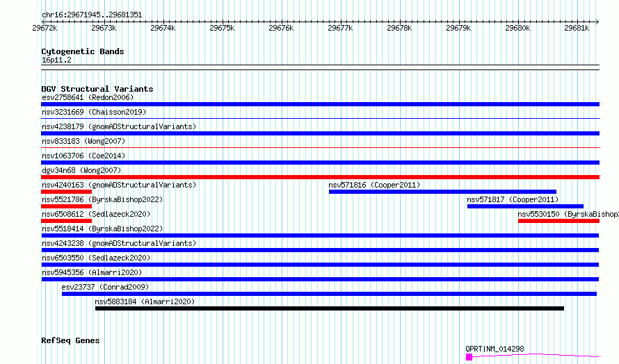Click nsv6503550 (Sedlazeck2020) label
The width and height of the screenshot is (619, 364).
coord(96,258)
